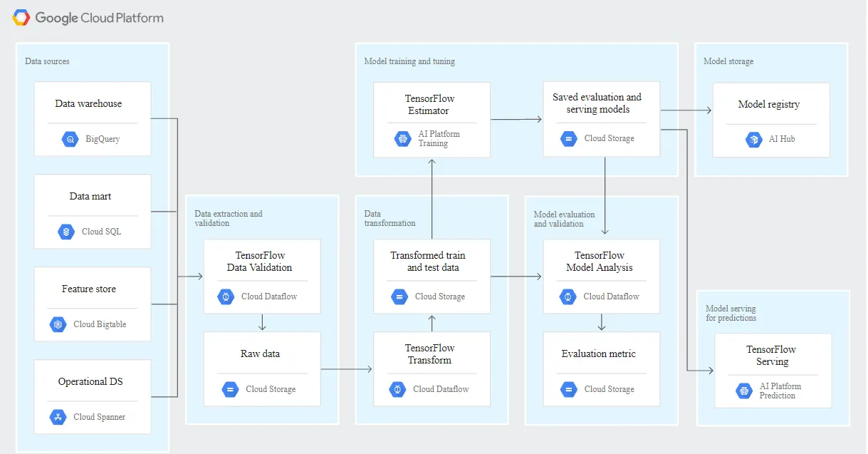Click the Cloud Storage icon under Transformed train and test data
The image size is (868, 454).
[x=399, y=296]
